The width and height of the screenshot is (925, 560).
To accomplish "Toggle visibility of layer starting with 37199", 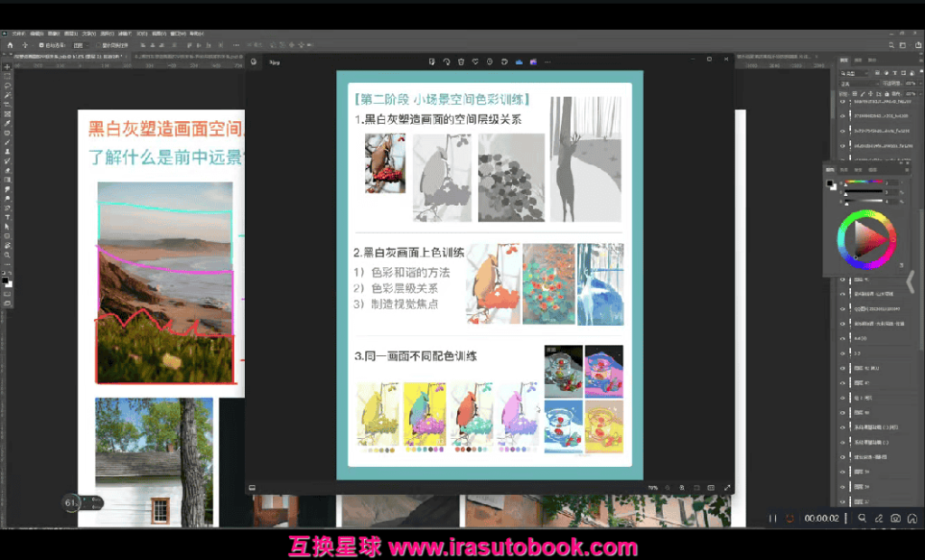I will [x=843, y=117].
